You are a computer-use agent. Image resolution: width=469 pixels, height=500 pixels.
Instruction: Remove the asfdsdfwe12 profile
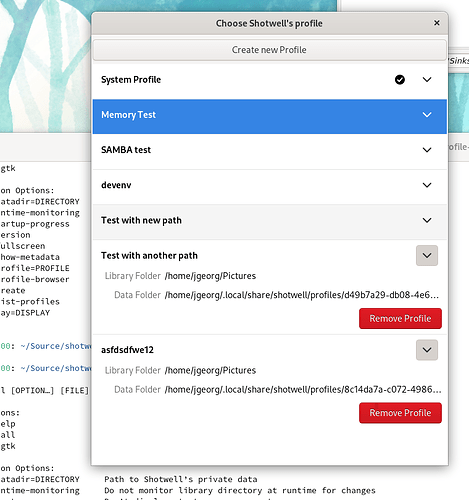(400, 413)
